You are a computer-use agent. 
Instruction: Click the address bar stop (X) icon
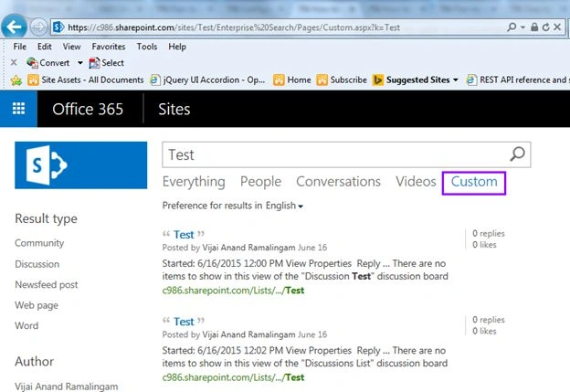click(557, 26)
